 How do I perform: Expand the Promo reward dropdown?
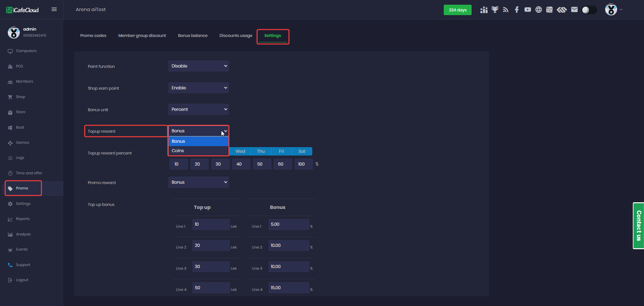(x=198, y=182)
